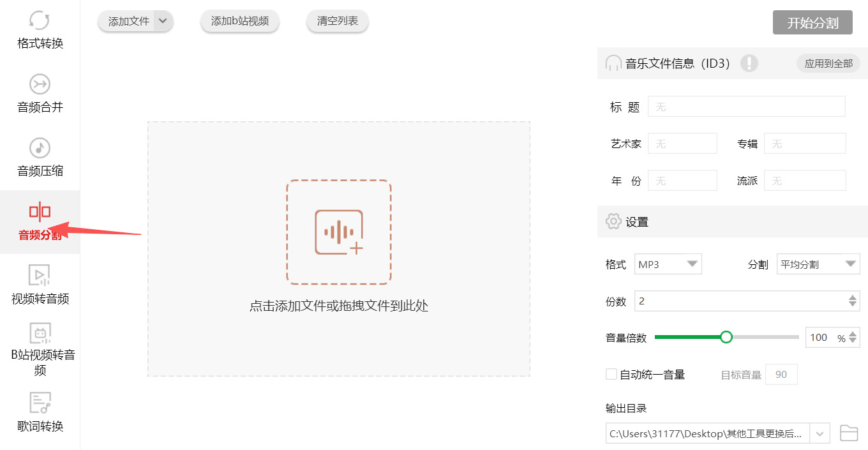Viewport: 868px width, 450px height.
Task: Switch to 音频合并 mode
Action: [x=40, y=93]
